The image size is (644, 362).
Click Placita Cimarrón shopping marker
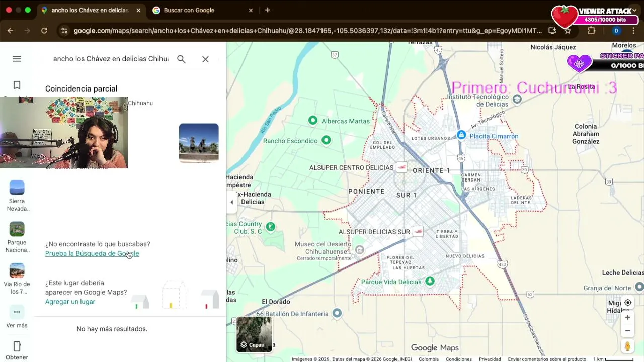coord(461,135)
